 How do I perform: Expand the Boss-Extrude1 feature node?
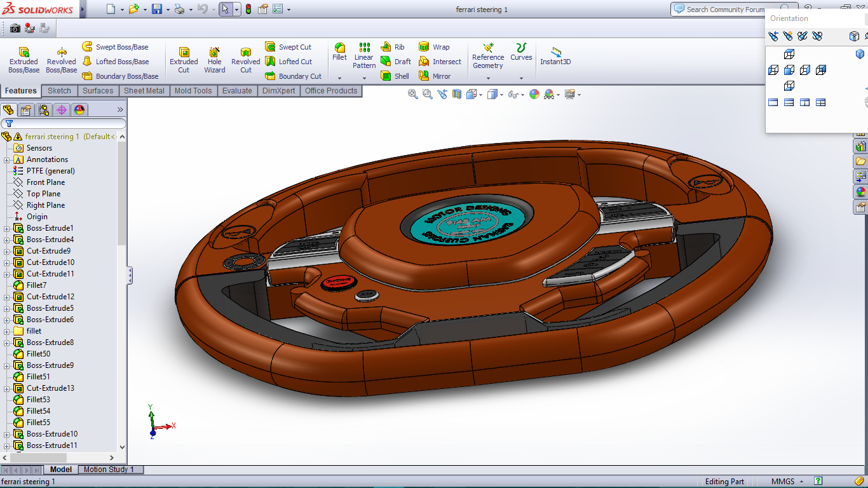click(7, 228)
